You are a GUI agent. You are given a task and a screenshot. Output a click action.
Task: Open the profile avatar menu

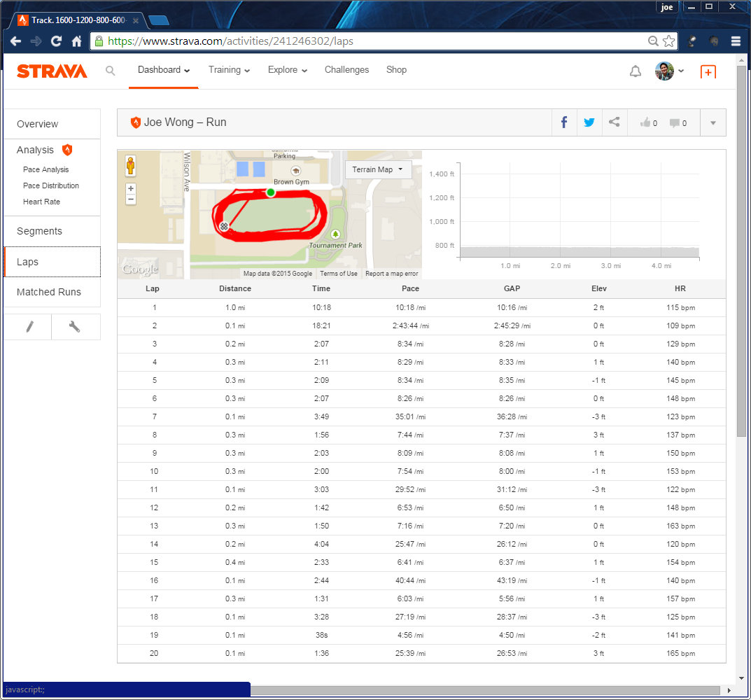pyautogui.click(x=668, y=71)
